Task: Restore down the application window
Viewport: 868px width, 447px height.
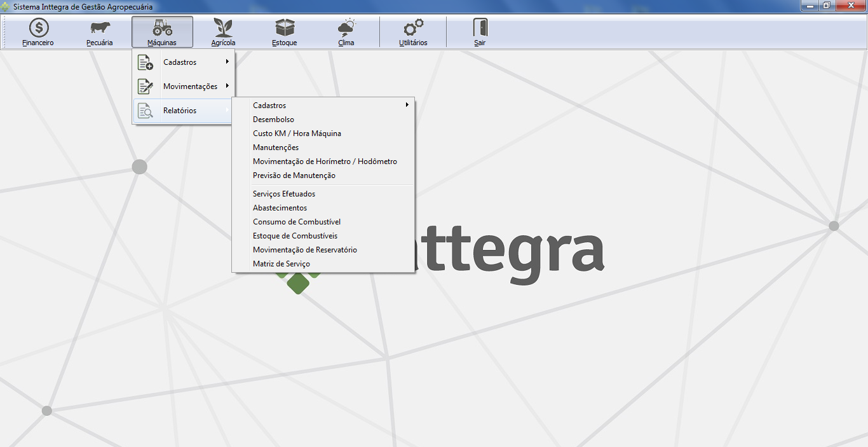Action: [827, 6]
